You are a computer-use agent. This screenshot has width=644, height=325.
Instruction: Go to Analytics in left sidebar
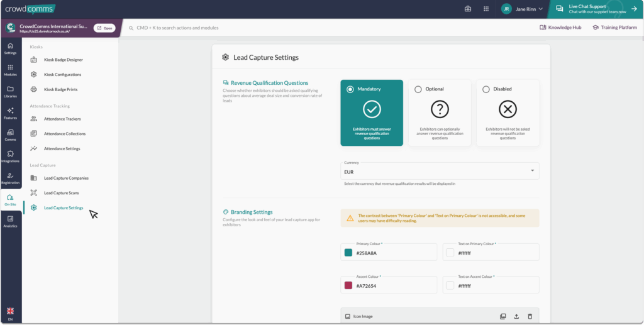pyautogui.click(x=10, y=221)
